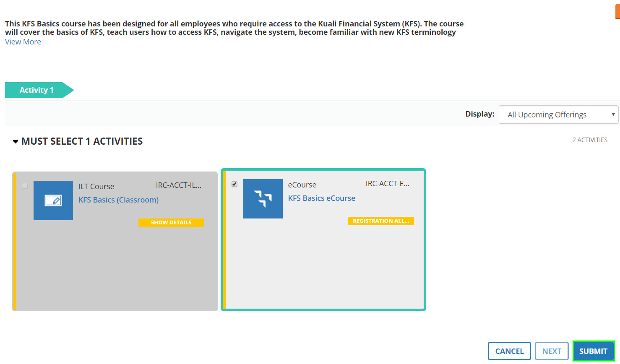Click the eCourse arrows icon

[x=263, y=199]
